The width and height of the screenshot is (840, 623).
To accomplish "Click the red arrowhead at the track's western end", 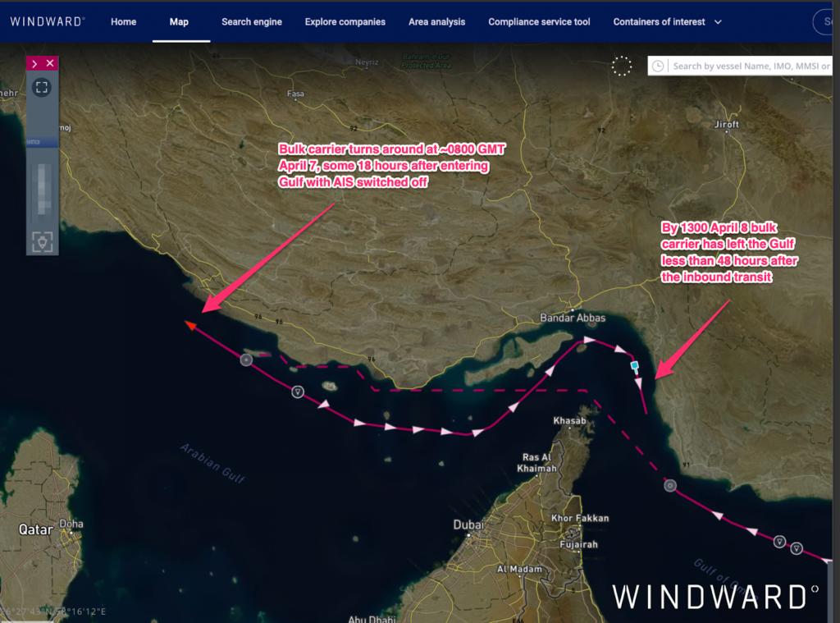I will 191,325.
